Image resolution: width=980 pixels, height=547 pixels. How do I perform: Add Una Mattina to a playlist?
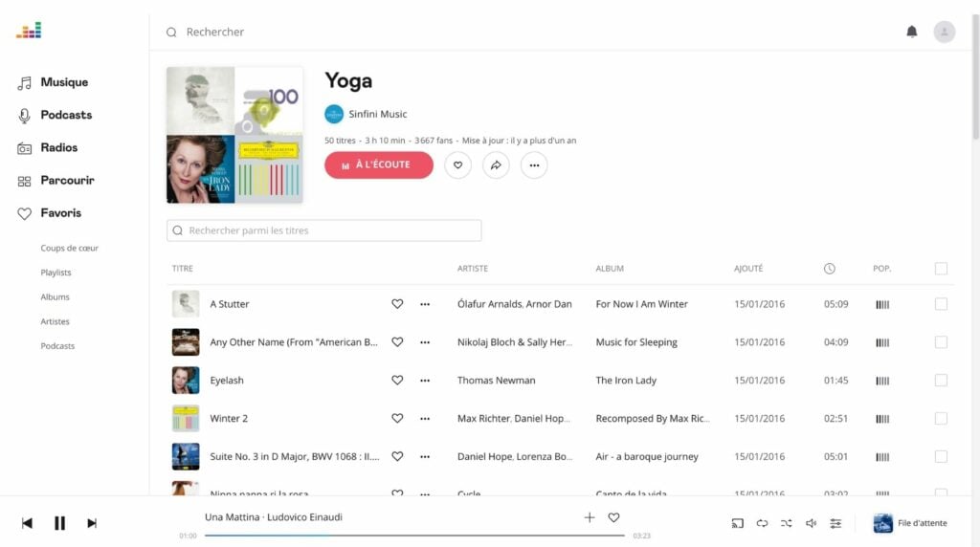[x=590, y=517]
